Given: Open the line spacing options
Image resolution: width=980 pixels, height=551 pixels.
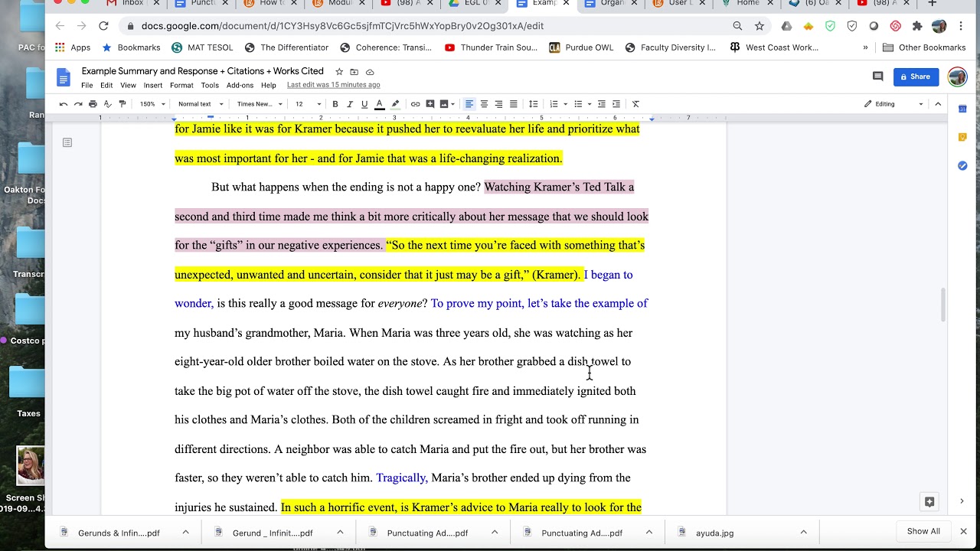Looking at the screenshot, I should pyautogui.click(x=534, y=104).
